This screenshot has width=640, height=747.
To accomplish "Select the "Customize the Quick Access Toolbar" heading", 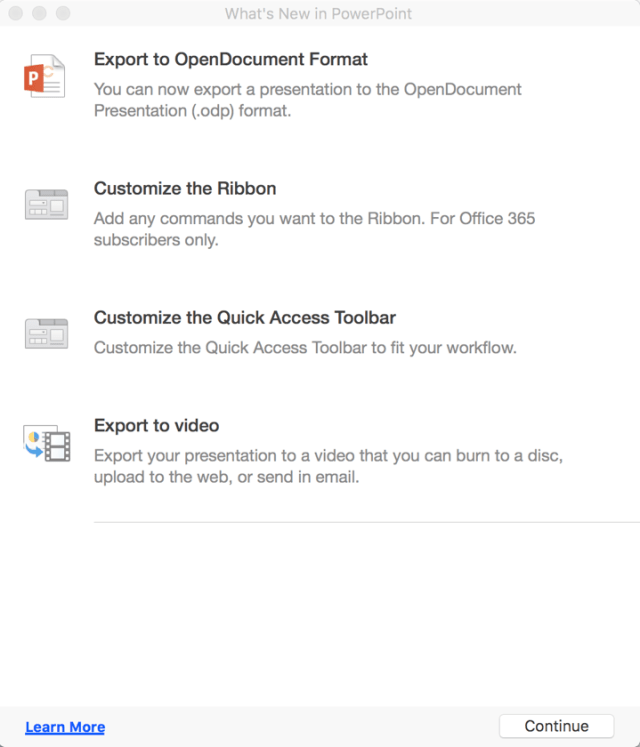I will click(245, 318).
